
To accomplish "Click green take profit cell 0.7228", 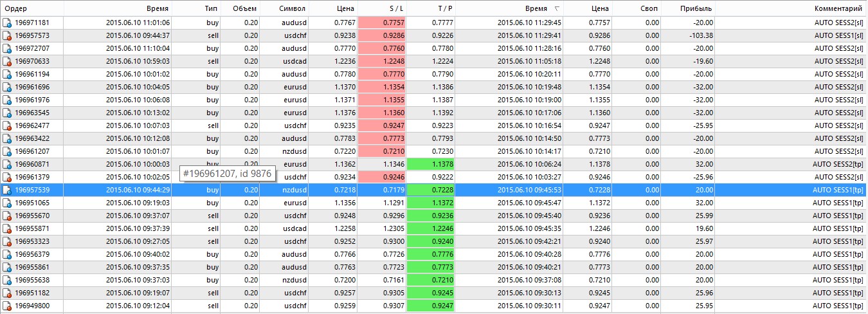I will 431,190.
